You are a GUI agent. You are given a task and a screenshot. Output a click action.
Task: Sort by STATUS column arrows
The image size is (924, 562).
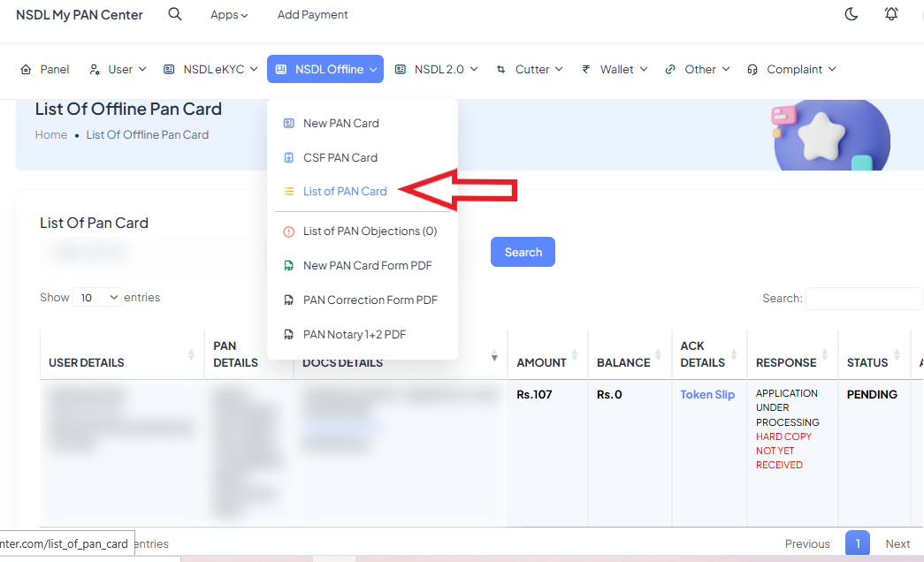coord(897,354)
